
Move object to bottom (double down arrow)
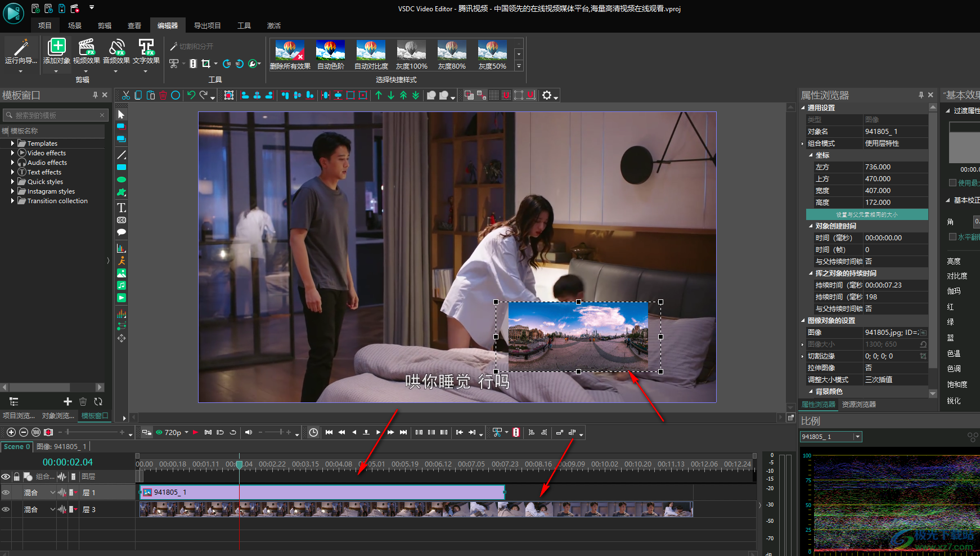[416, 95]
